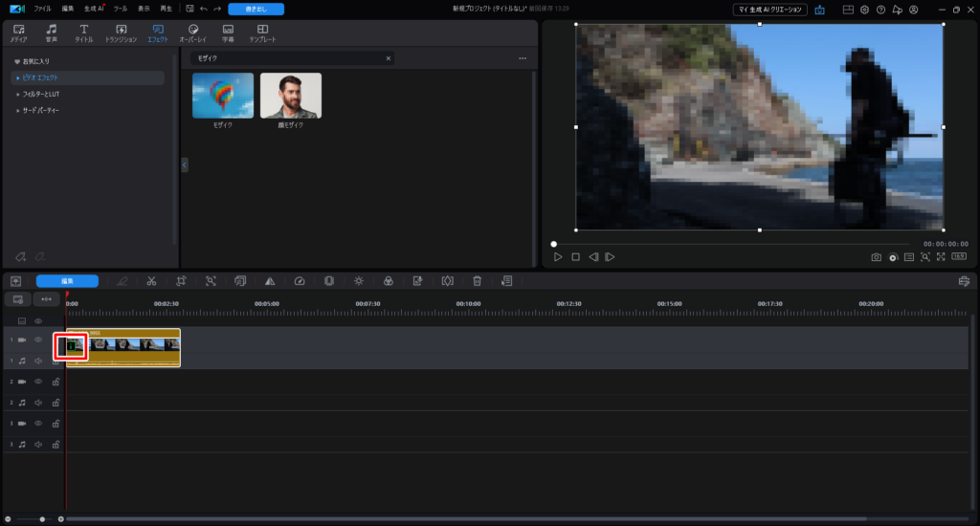Toggle visibility eye for video track 1
The height and width of the screenshot is (526, 980).
point(38,340)
